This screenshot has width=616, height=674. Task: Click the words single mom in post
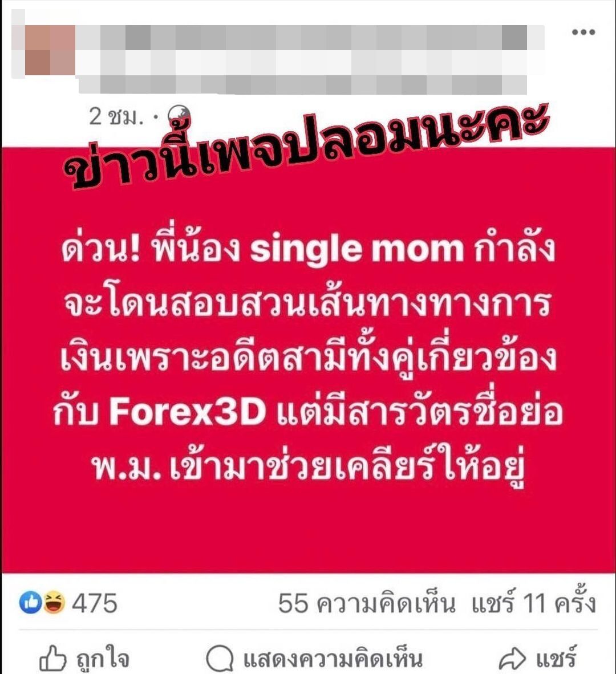pos(357,249)
